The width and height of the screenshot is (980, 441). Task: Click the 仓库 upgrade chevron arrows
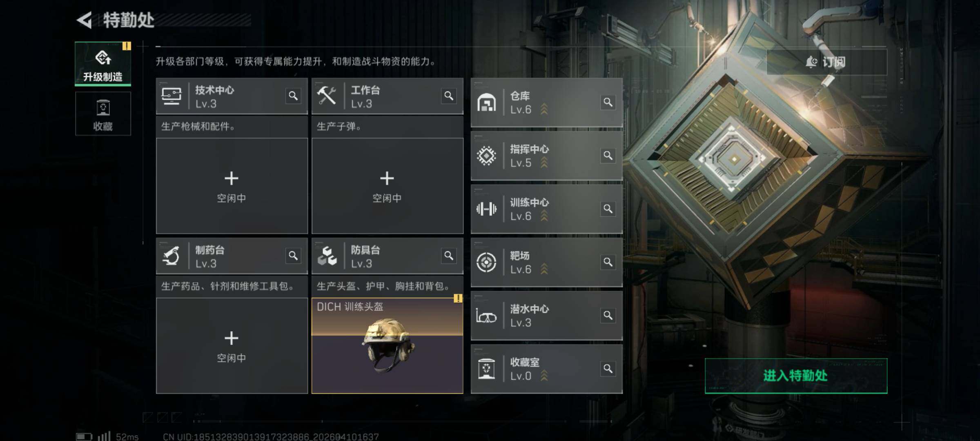(544, 109)
